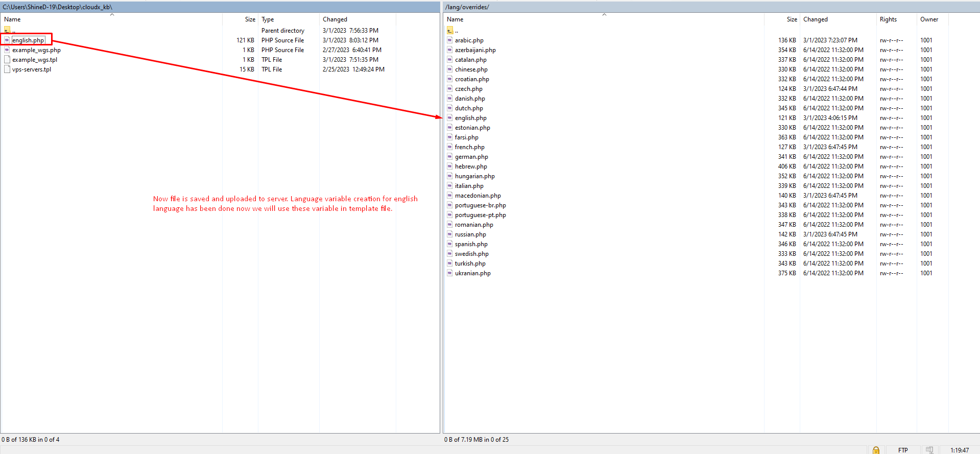Click the icon of local english.php file
Image resolution: width=980 pixels, height=454 pixels.
7,40
